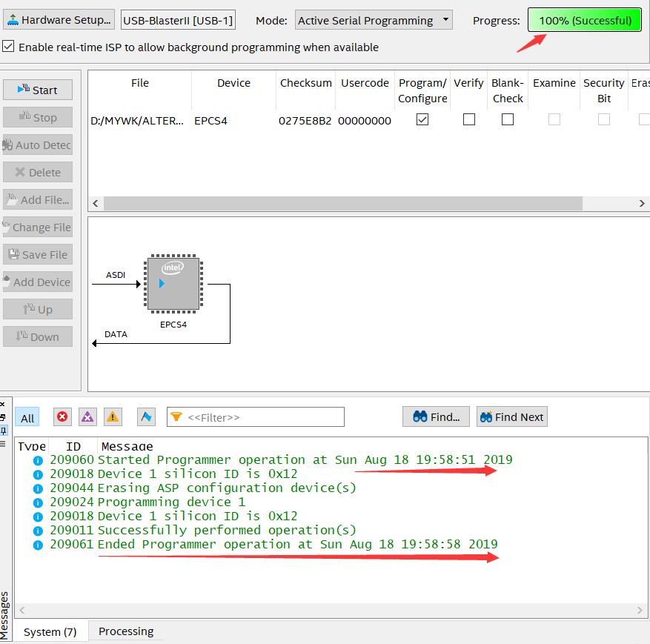Image resolution: width=650 pixels, height=644 pixels.
Task: Enable Blank-Check checkbox for EPCS4
Action: pos(508,119)
